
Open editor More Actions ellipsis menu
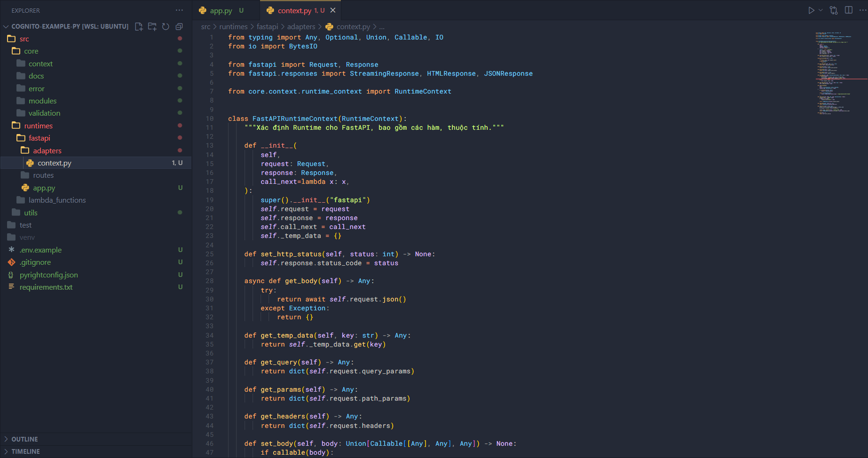[x=862, y=10]
